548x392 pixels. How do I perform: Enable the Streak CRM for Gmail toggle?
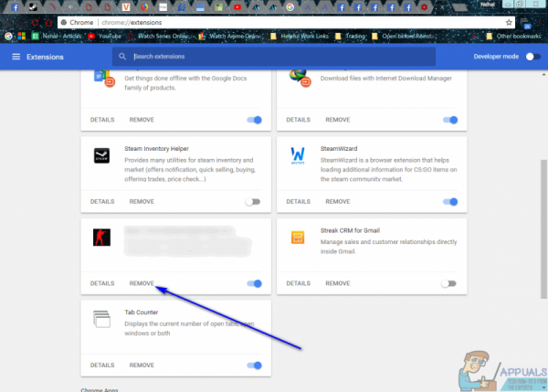coord(448,283)
